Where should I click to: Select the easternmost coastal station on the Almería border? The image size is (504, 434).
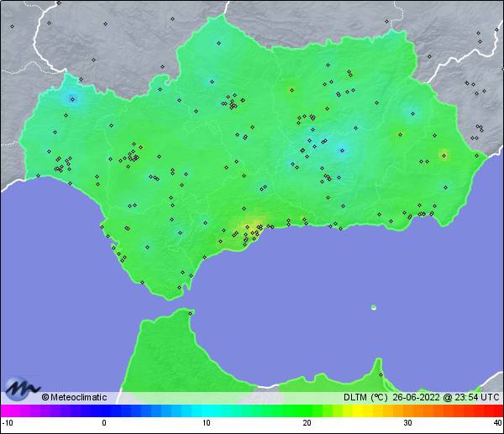476,155
